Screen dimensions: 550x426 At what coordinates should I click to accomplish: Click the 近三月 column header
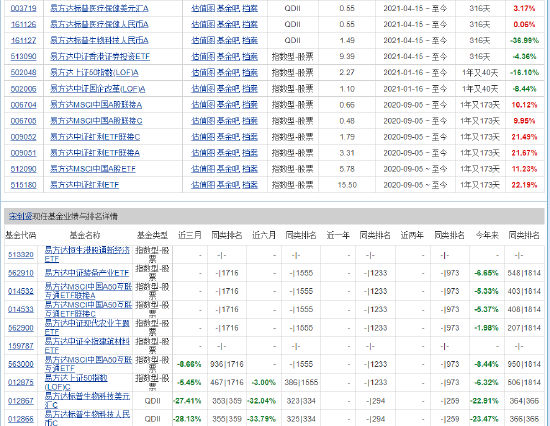[x=190, y=235]
